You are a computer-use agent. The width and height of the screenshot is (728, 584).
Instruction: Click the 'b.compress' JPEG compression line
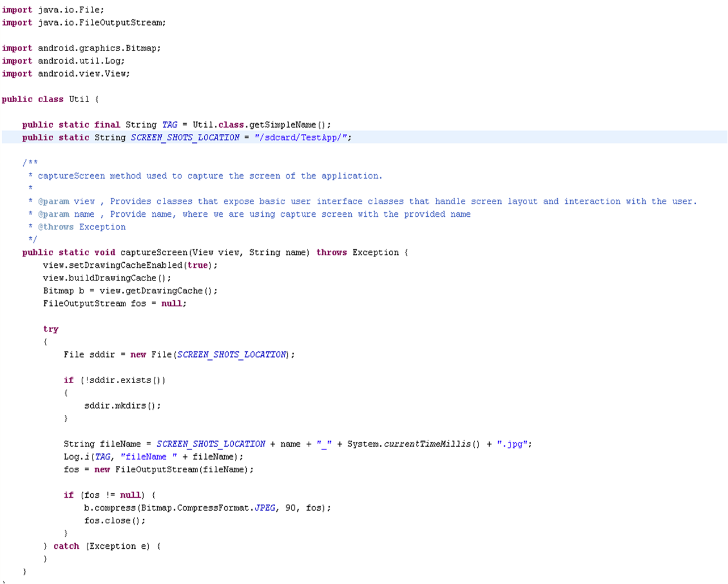(208, 508)
